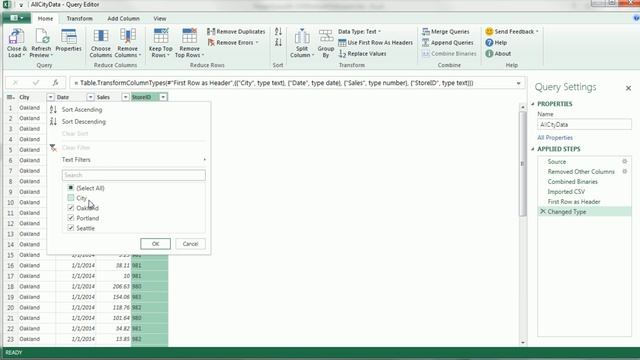Choose Sort Ascending in filter menu
This screenshot has height=360, width=640.
[82, 109]
